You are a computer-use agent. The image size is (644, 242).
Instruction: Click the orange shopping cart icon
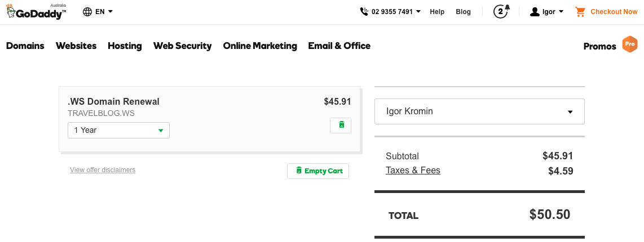tap(580, 11)
